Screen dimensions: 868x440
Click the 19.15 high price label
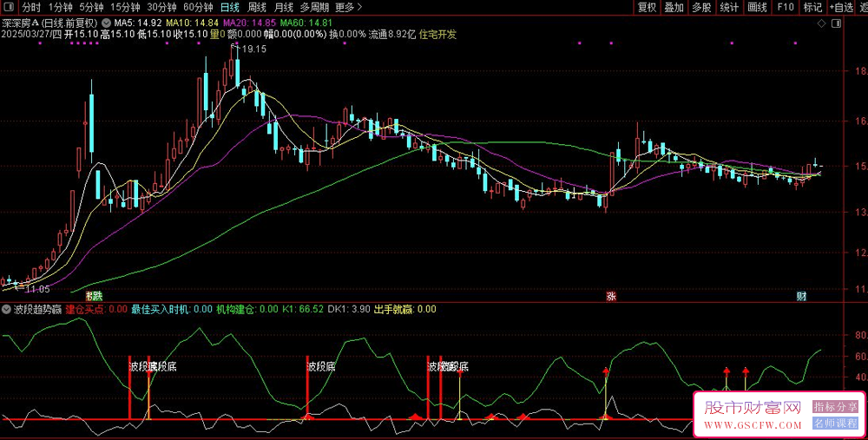pos(254,49)
